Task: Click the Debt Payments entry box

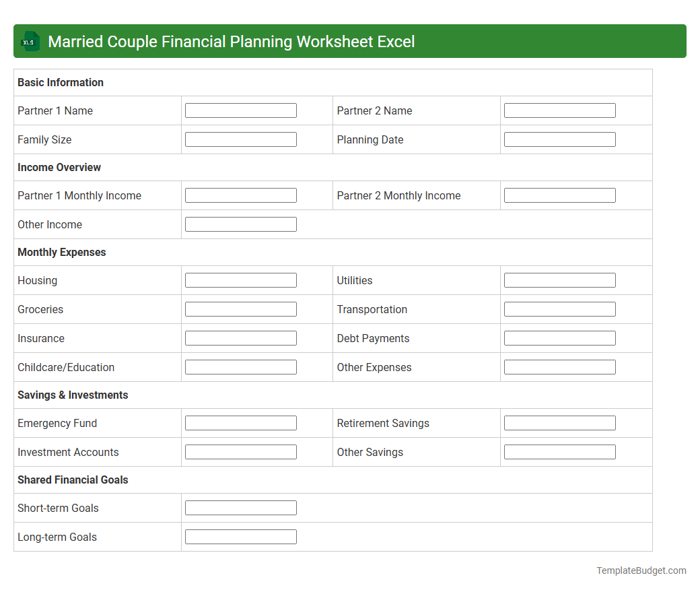Action: (x=559, y=337)
